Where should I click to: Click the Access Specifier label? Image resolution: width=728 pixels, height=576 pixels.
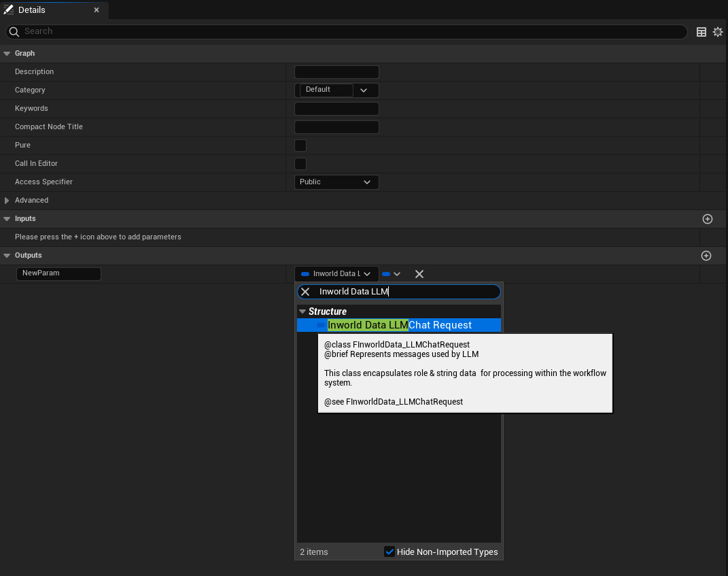tap(44, 182)
